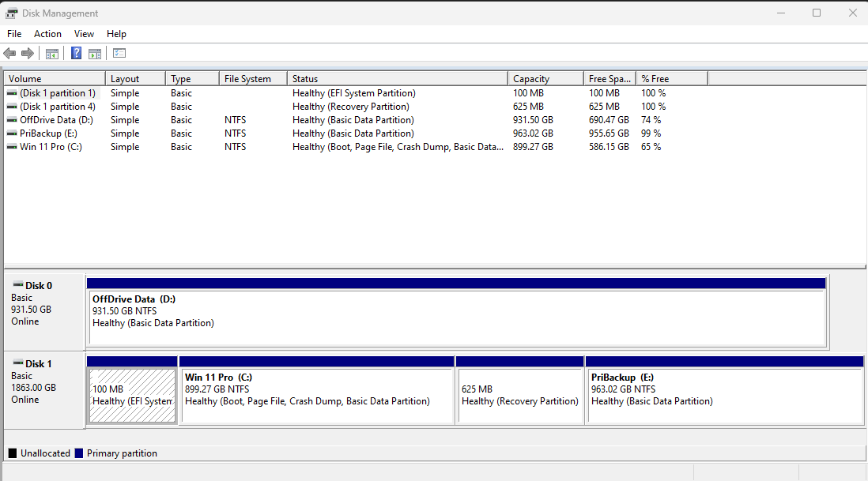Click the Disk 1 label panel
Viewport: 868px width, 481px height.
(x=44, y=389)
